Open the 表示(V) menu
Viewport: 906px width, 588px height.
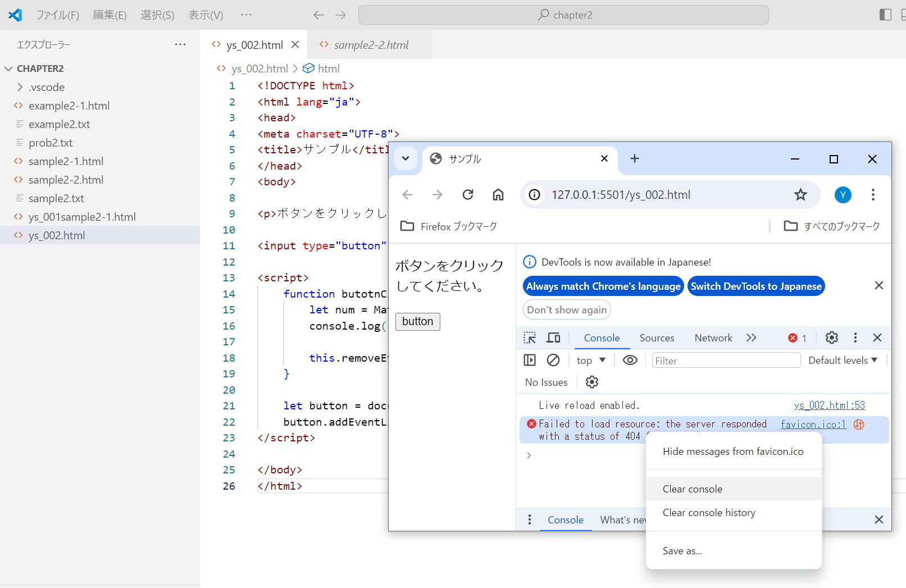coord(206,15)
